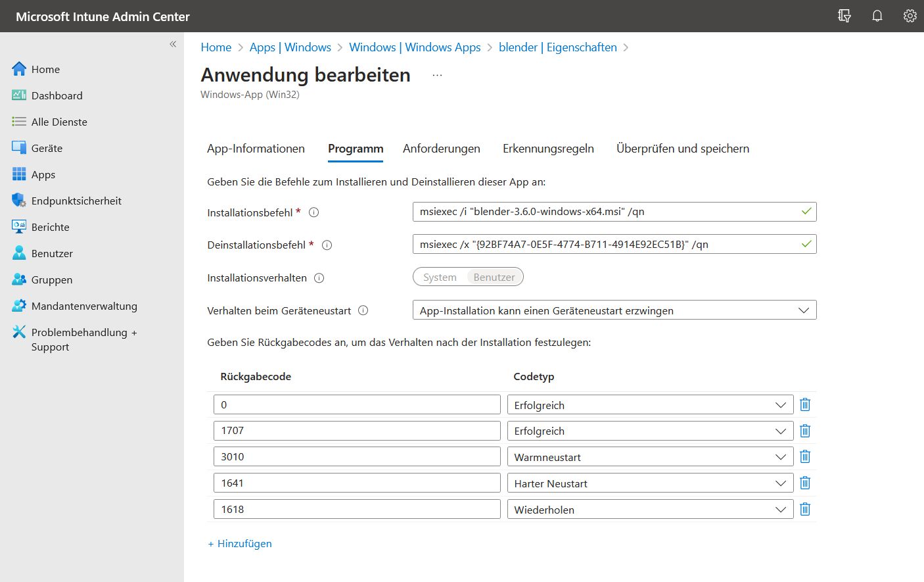Delete the return code 1618 row
The width and height of the screenshot is (924, 582).
point(805,509)
